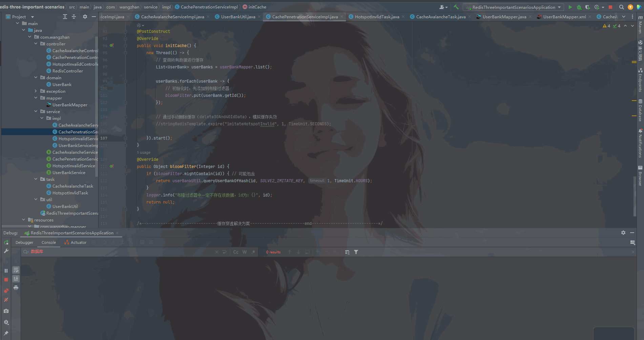Open the Notifications side tool window

coord(640,143)
